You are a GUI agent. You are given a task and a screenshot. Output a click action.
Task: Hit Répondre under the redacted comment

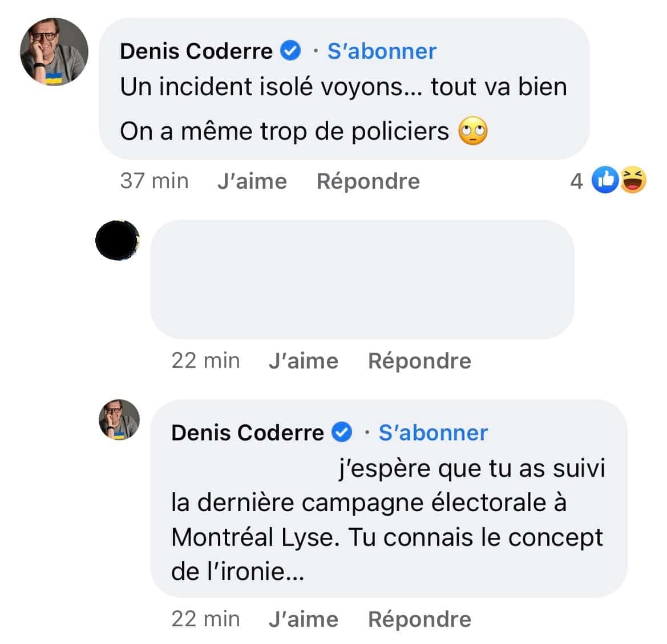point(419,361)
